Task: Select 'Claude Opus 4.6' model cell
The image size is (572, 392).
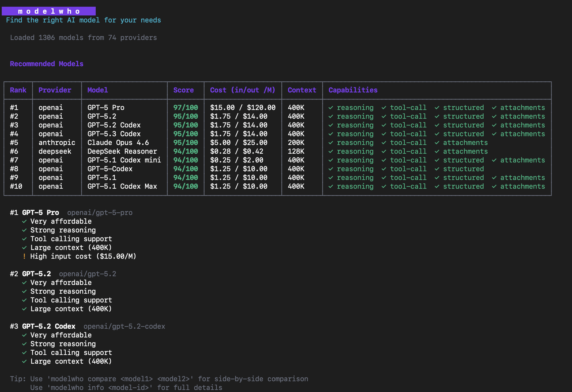Action: tap(118, 143)
